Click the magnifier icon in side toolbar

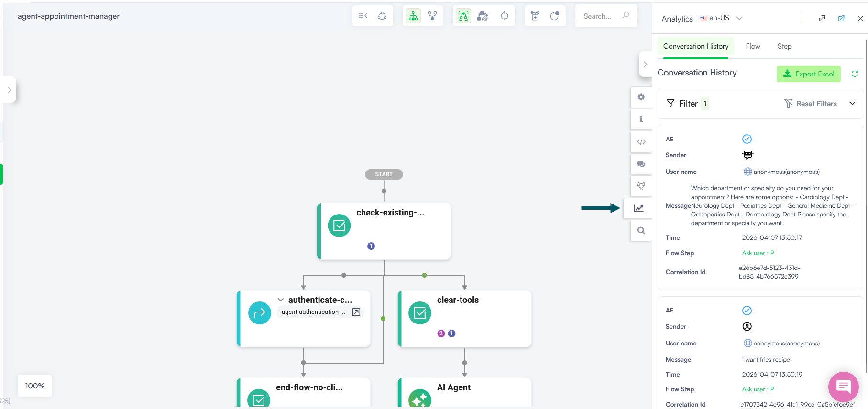click(641, 231)
